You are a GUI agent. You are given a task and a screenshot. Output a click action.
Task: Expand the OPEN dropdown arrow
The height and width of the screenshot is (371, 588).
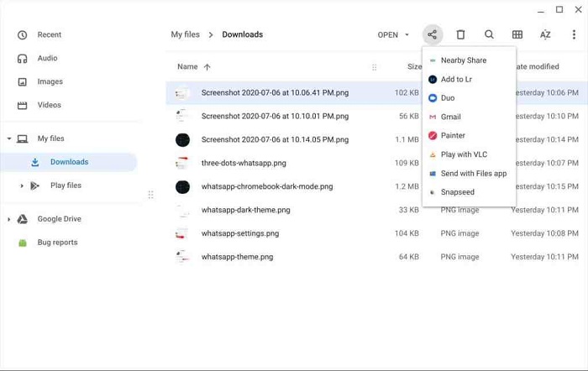[407, 35]
